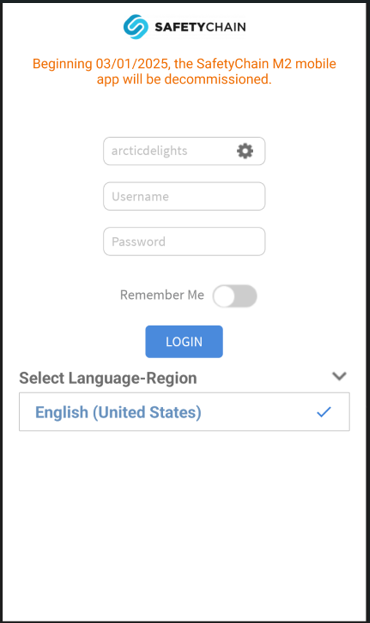The width and height of the screenshot is (370, 623).
Task: Click the arcticdelights tenant field
Action: (184, 151)
